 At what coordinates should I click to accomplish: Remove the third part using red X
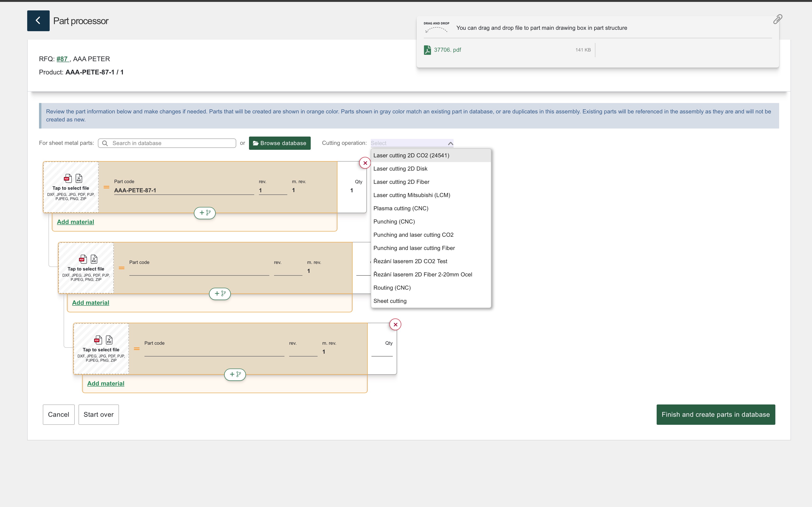click(x=395, y=325)
